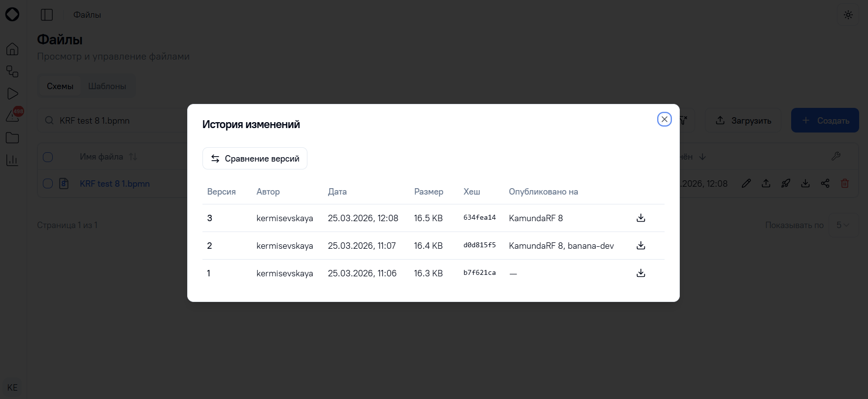868x399 pixels.
Task: Click the Сравнение версий button
Action: point(255,159)
